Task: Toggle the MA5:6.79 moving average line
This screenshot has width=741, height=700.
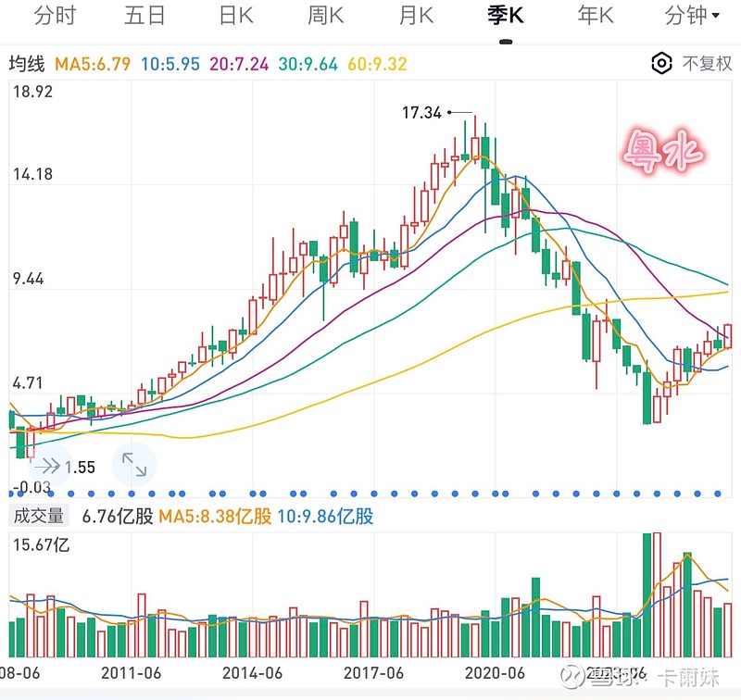Action: (x=93, y=64)
